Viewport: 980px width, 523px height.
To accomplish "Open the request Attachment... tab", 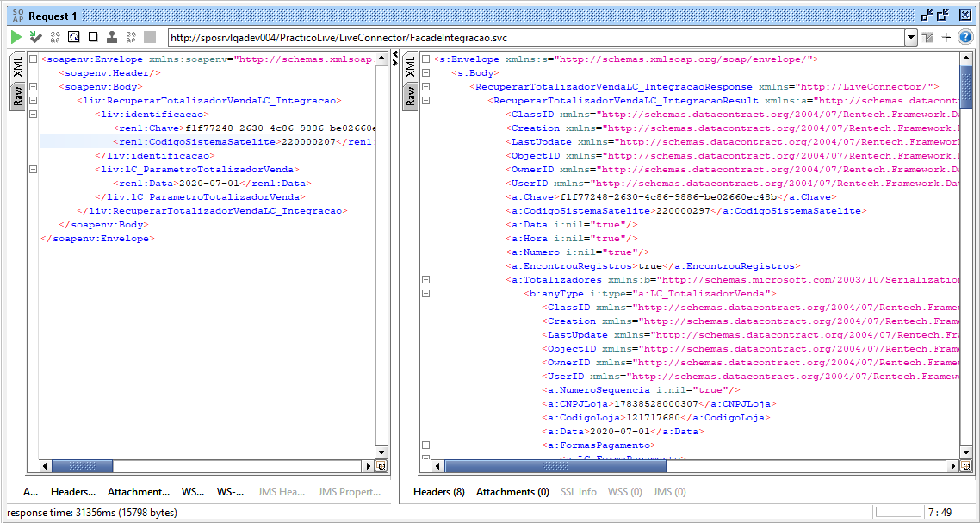I will tap(138, 492).
